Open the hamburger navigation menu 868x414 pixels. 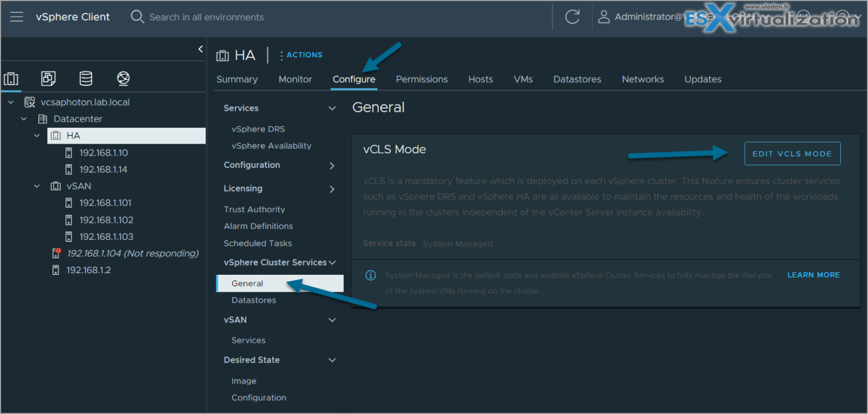tap(16, 16)
